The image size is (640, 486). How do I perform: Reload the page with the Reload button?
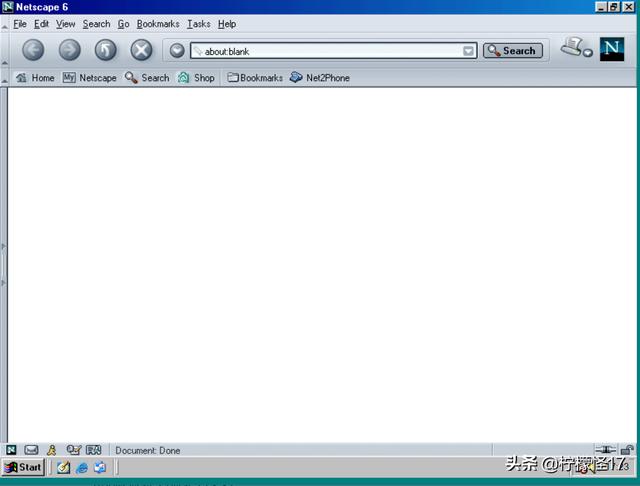click(105, 50)
